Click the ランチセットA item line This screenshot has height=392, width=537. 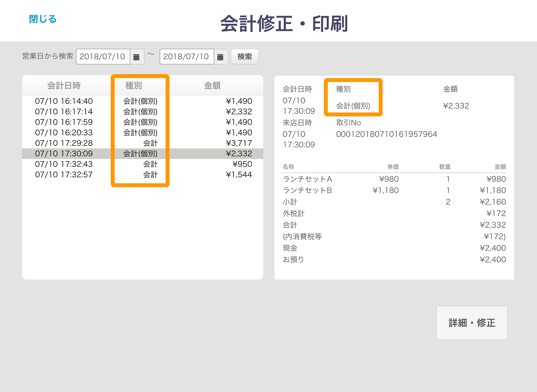(x=394, y=179)
